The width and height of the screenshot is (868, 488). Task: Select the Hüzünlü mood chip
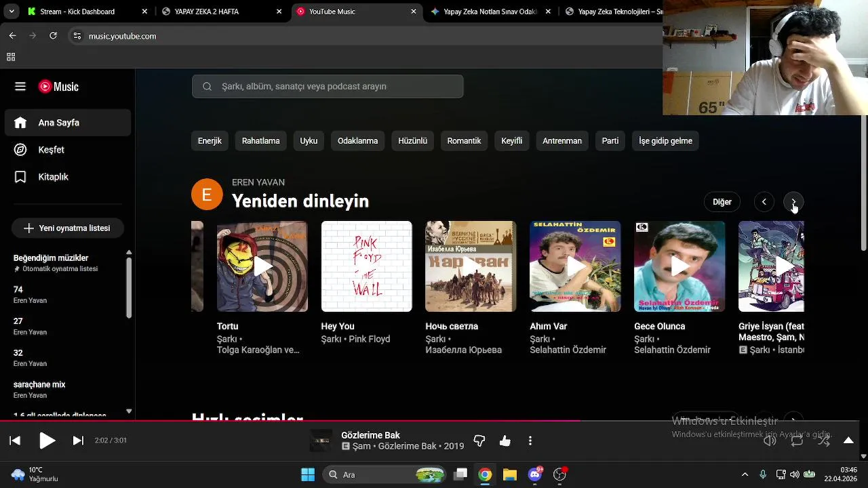pyautogui.click(x=412, y=141)
